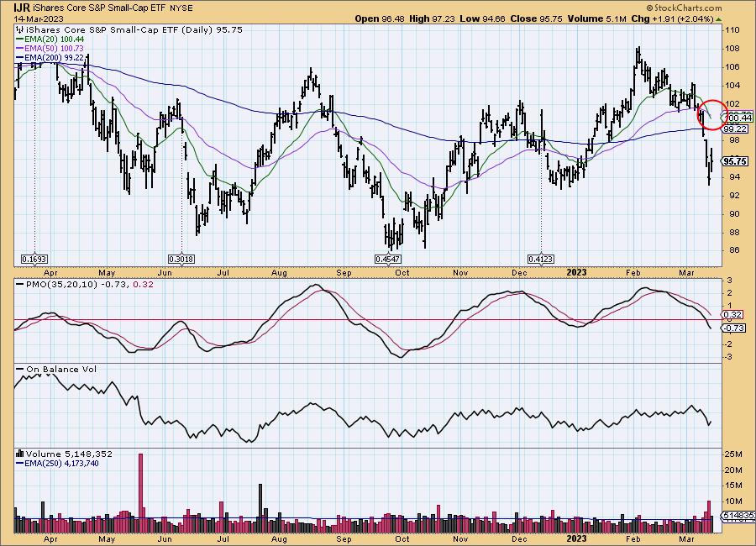Click the green up-triangle after Chg +1.91

(719, 19)
